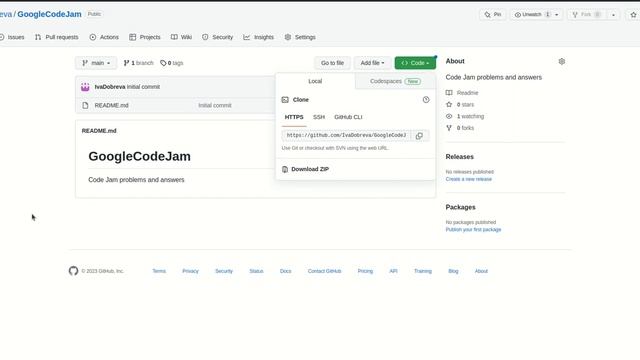
Task: Open the Wiki tab
Action: pos(181,37)
